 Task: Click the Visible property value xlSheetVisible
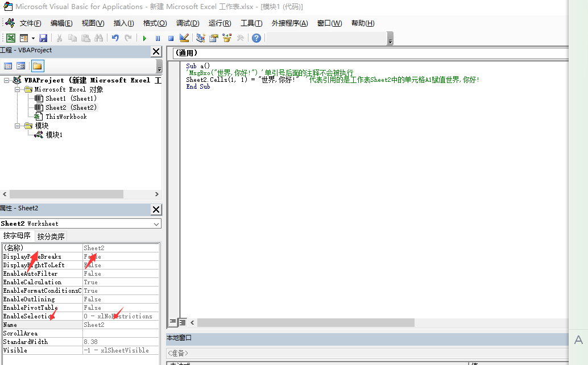coord(121,350)
